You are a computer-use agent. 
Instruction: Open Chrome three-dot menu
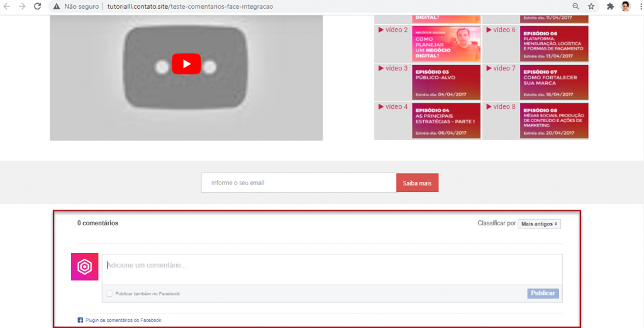tap(638, 6)
